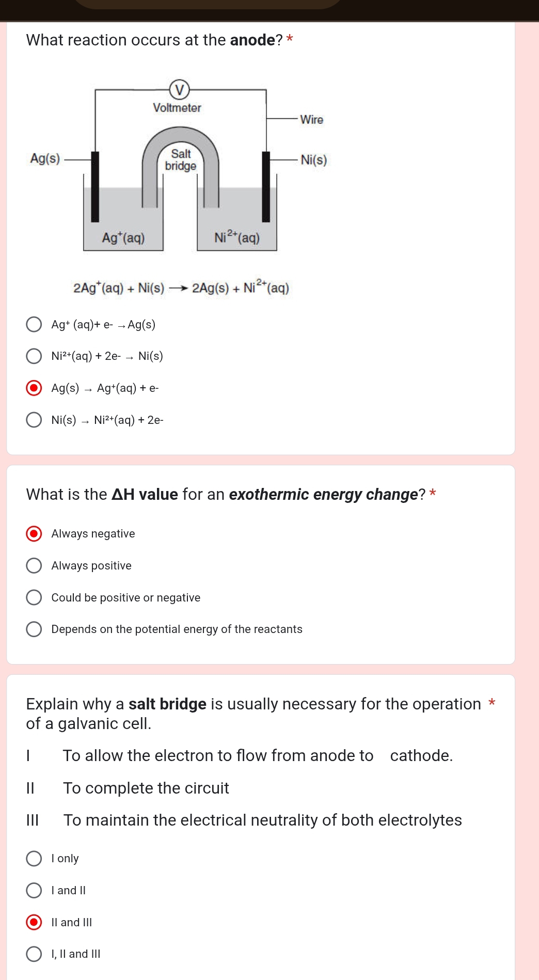This screenshot has height=980, width=539.
Task: Click the galvanic cell diagram image
Action: click(x=181, y=165)
